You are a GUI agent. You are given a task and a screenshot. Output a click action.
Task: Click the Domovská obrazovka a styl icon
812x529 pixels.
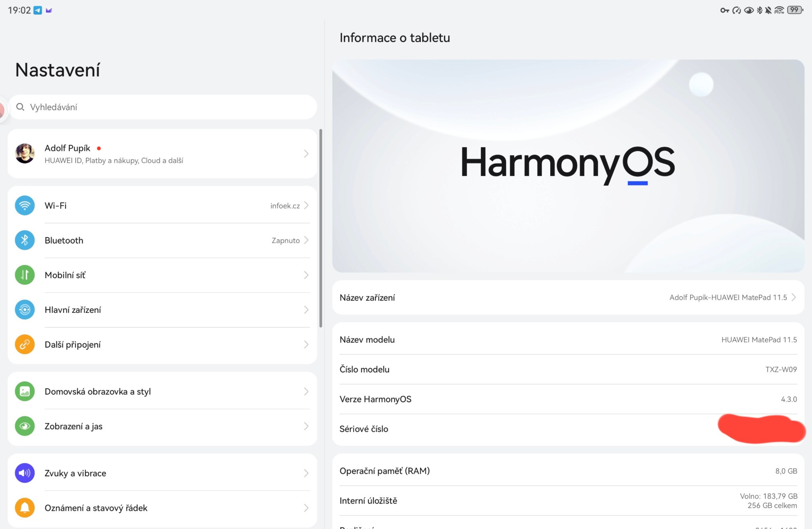[x=25, y=391]
